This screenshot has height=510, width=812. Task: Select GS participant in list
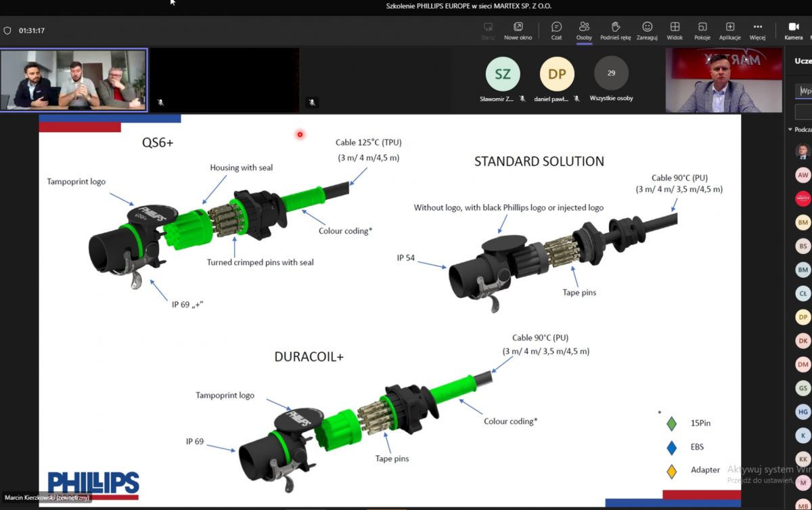(803, 388)
